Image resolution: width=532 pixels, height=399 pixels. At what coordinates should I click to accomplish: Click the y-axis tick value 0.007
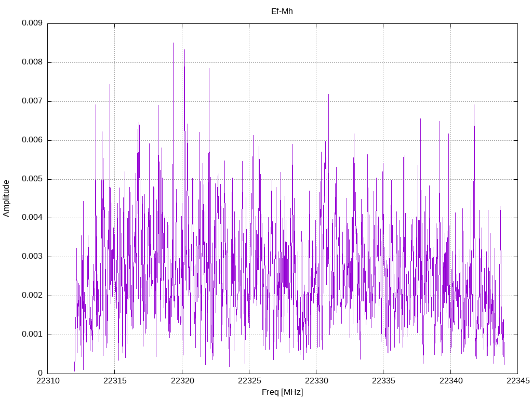(x=32, y=101)
